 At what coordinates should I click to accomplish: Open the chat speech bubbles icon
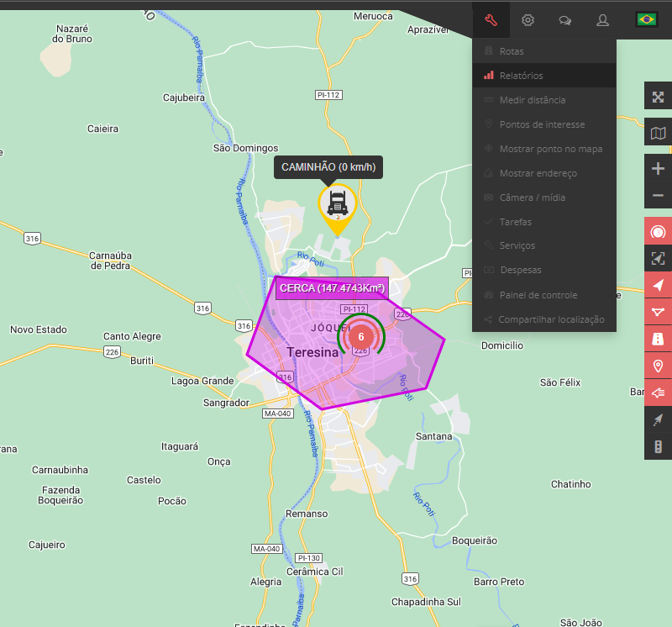565,19
